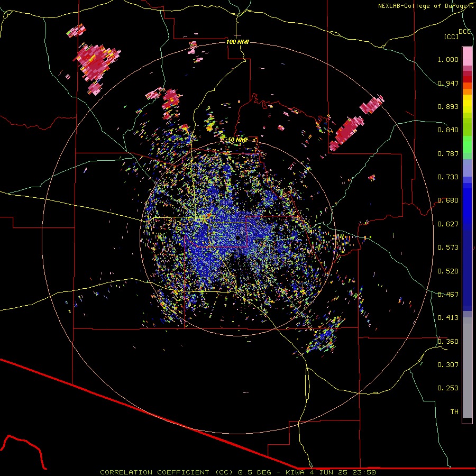Click the 100 NMI range ring label
476x476 pixels.
(237, 42)
